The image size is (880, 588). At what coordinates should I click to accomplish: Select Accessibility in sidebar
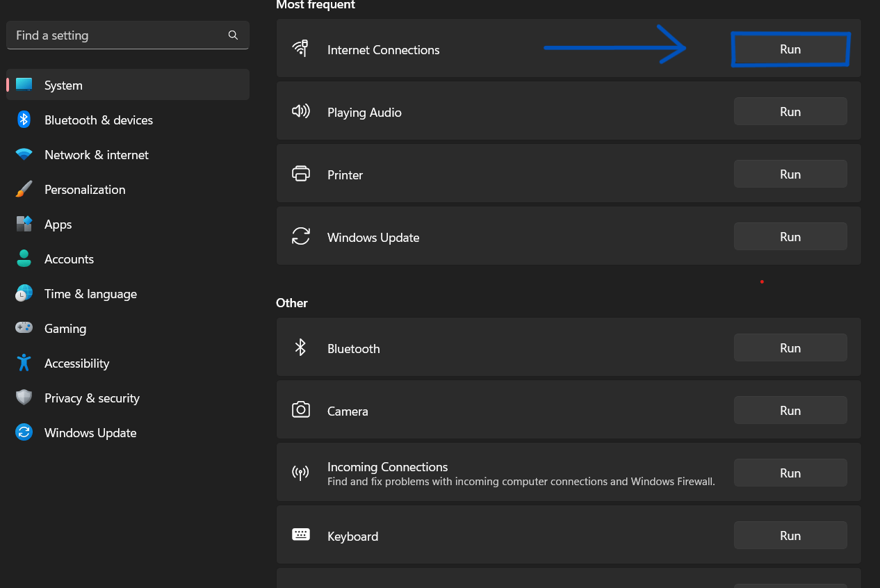[128, 363]
